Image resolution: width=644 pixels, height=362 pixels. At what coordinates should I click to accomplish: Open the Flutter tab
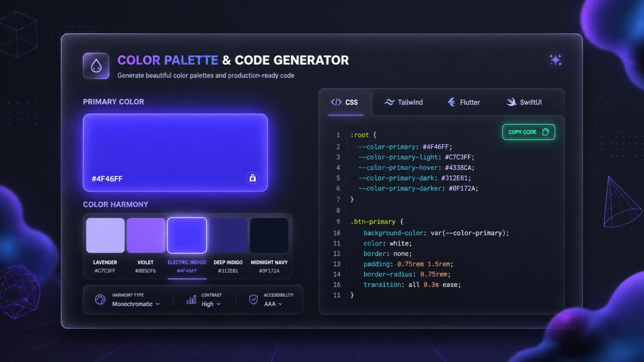tap(464, 102)
